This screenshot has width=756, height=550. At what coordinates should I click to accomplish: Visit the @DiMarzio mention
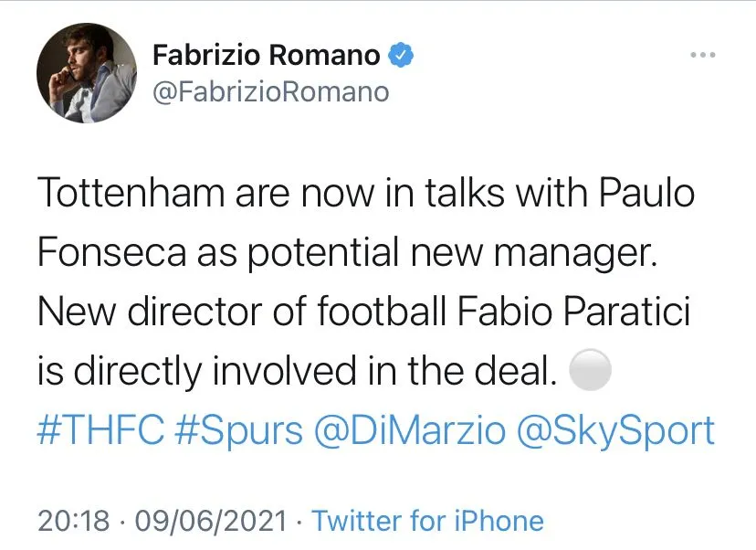click(x=411, y=430)
